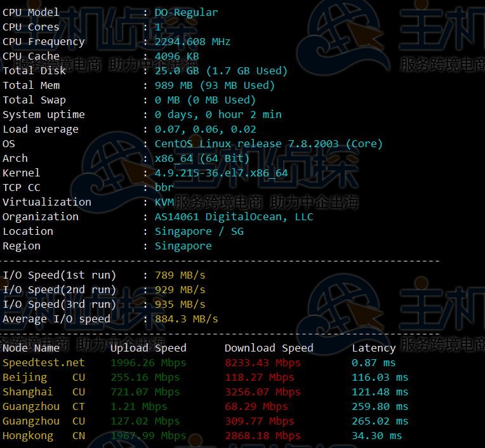Viewport: 485px width, 448px height.
Task: Select Guangzhou CU upload 127.02 Mbps
Action: tap(145, 421)
